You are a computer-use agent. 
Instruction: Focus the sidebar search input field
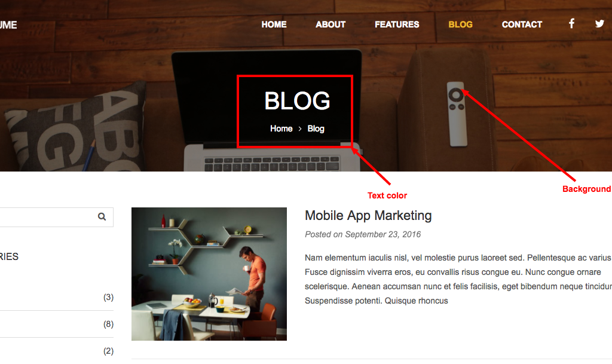coord(47,217)
